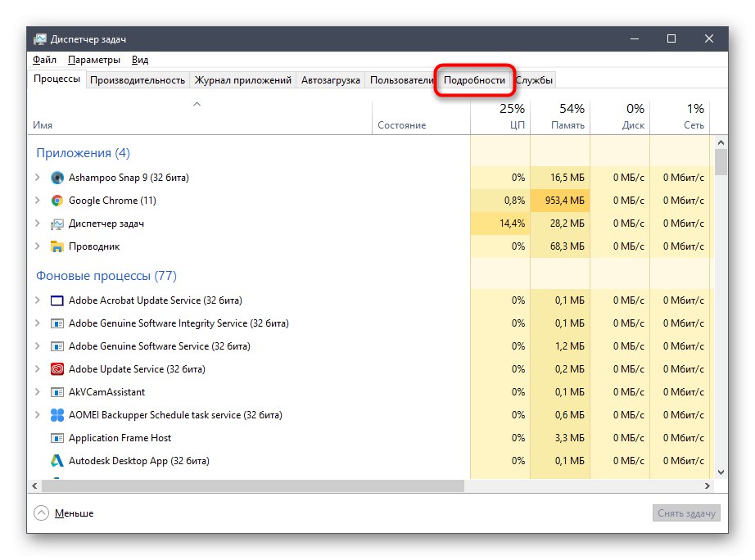Click the Autodesk Desktop App icon
This screenshot has height=560, width=755.
click(57, 461)
